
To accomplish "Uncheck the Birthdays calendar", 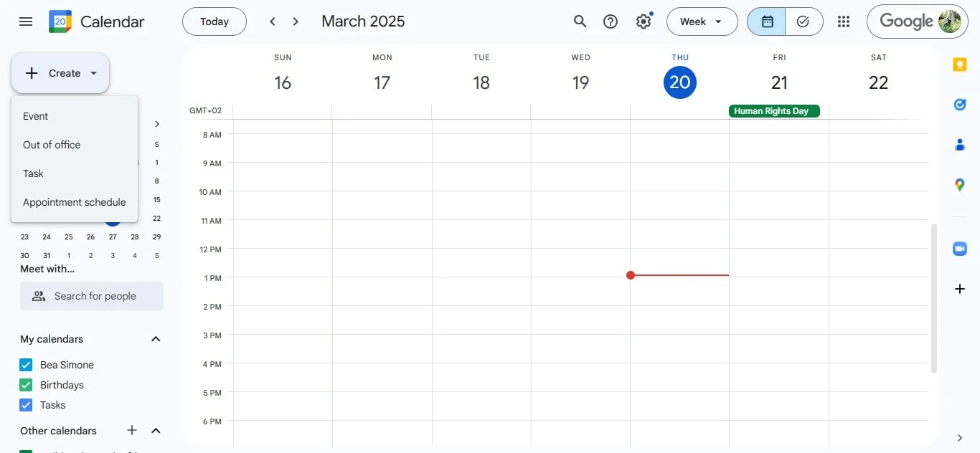I will pyautogui.click(x=26, y=385).
